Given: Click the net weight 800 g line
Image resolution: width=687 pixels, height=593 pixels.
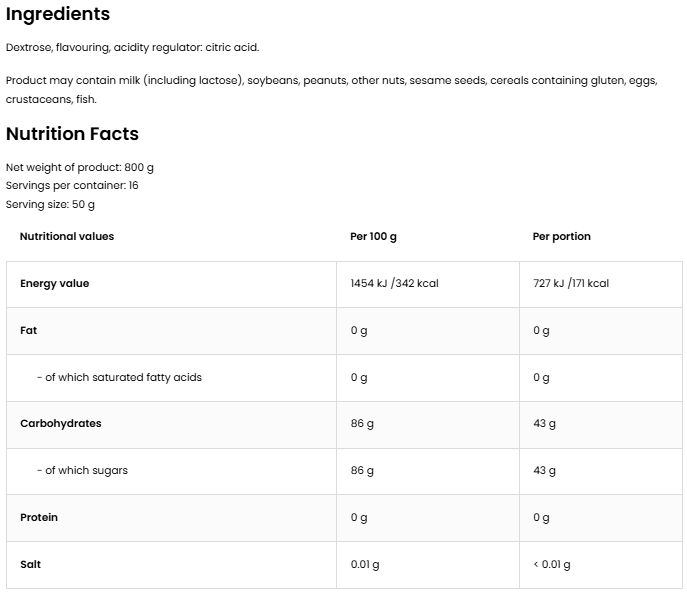Looking at the screenshot, I should [x=80, y=167].
